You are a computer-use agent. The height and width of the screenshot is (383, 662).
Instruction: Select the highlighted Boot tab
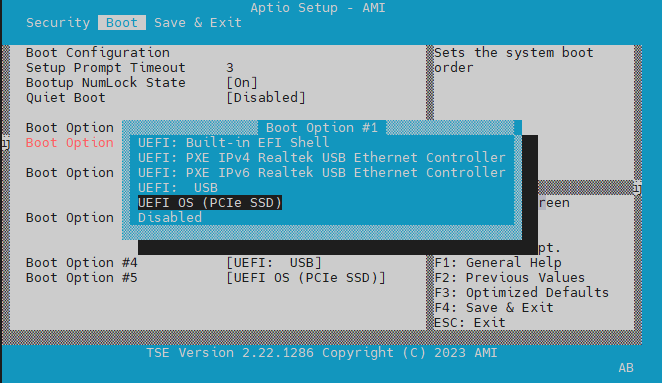point(122,22)
